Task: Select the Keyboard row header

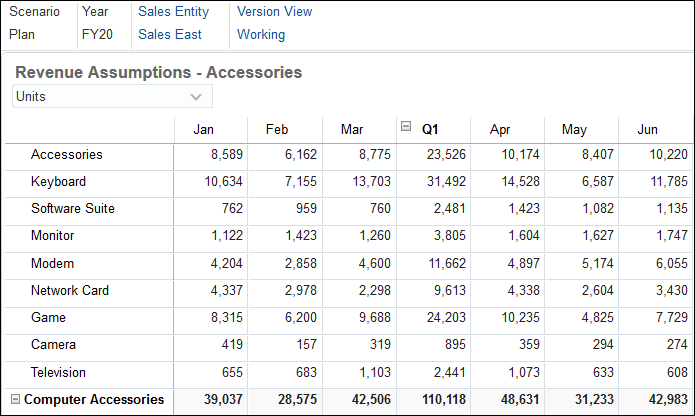Action: coord(58,182)
